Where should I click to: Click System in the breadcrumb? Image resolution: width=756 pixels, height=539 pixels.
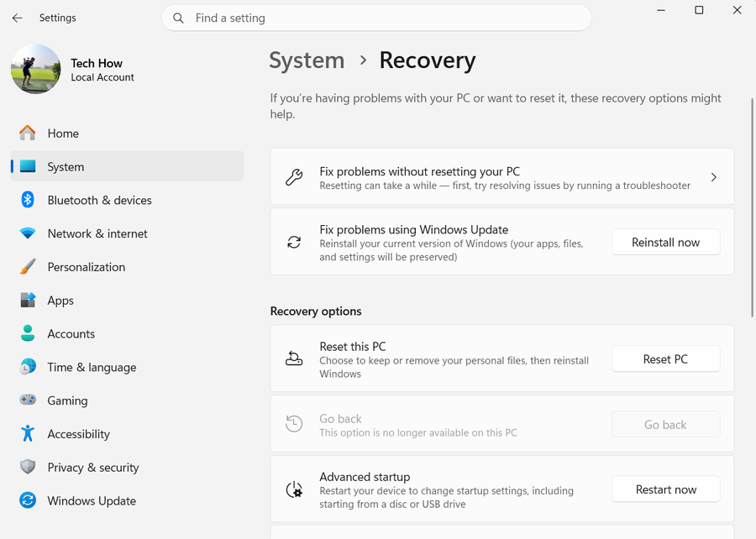tap(307, 60)
